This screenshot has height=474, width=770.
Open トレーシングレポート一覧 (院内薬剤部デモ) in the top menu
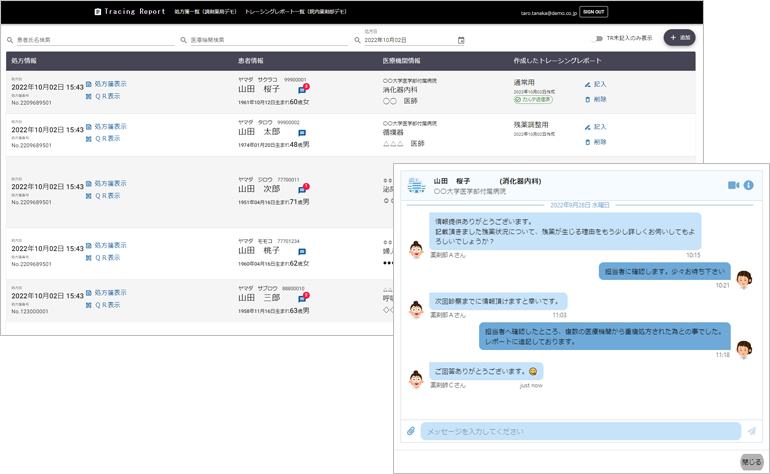[x=296, y=12]
